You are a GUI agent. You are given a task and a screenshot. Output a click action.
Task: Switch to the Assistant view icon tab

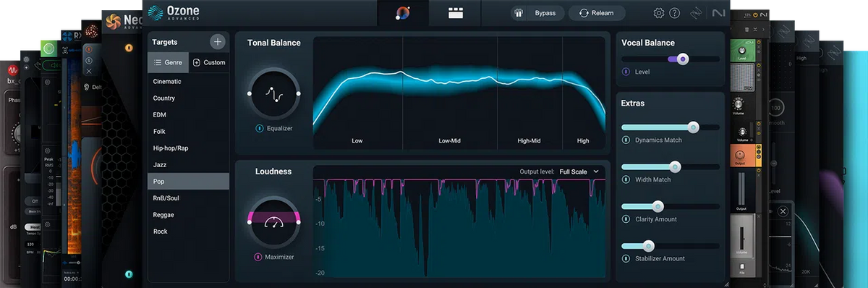coord(403,13)
